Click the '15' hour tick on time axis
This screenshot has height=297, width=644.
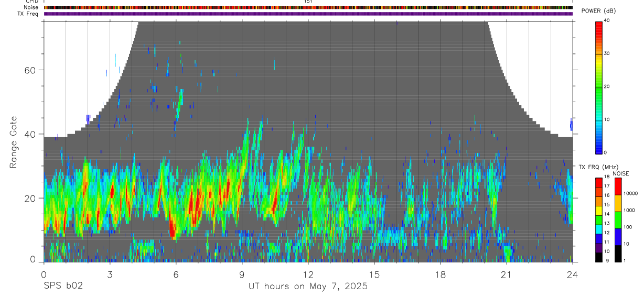click(374, 274)
